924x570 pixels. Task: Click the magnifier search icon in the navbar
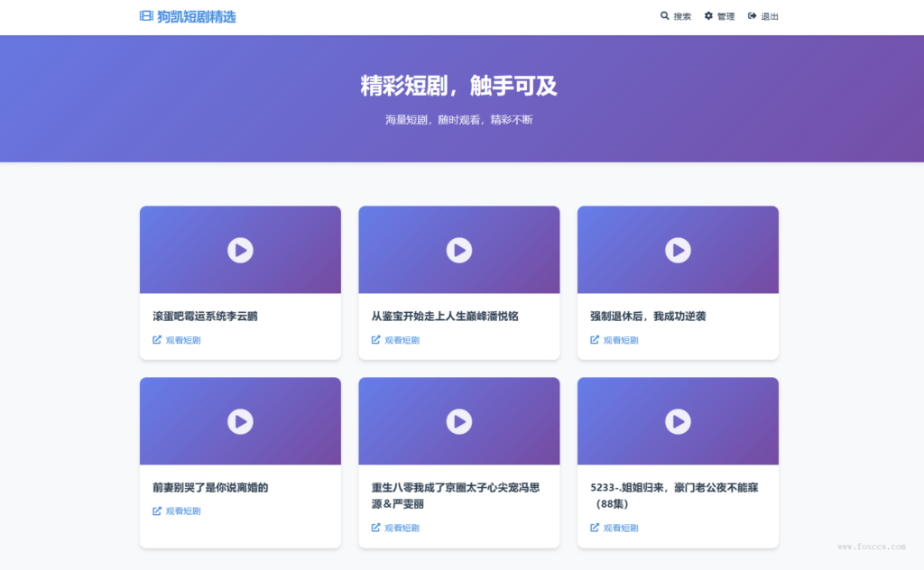[664, 16]
